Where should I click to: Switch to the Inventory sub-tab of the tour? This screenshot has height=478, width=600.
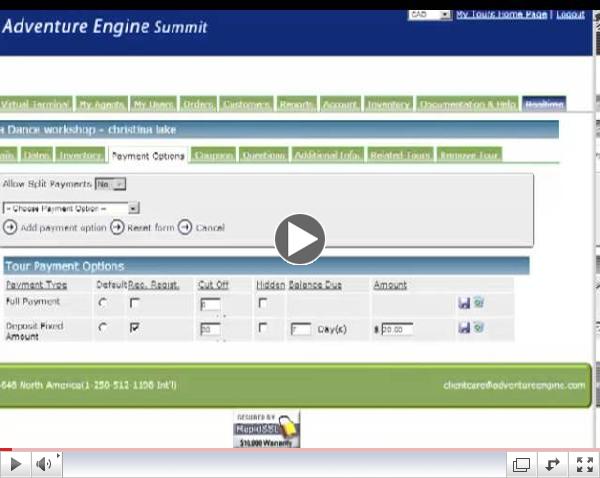coord(80,155)
